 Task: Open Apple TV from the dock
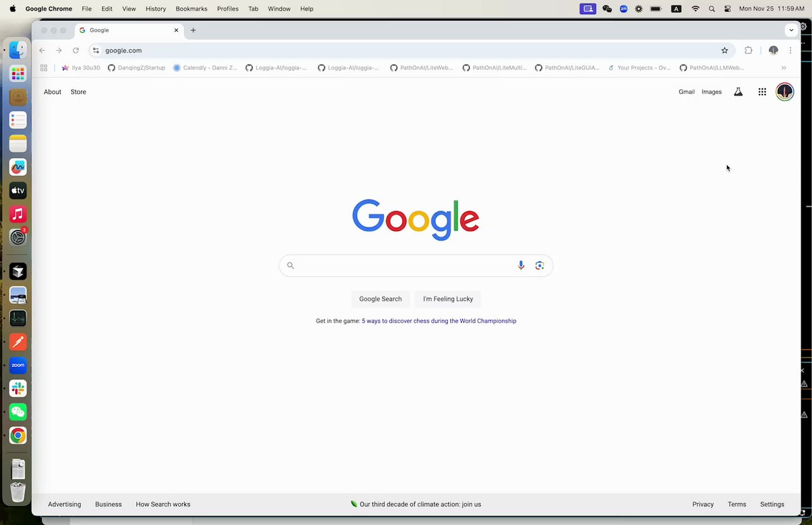[x=18, y=190]
